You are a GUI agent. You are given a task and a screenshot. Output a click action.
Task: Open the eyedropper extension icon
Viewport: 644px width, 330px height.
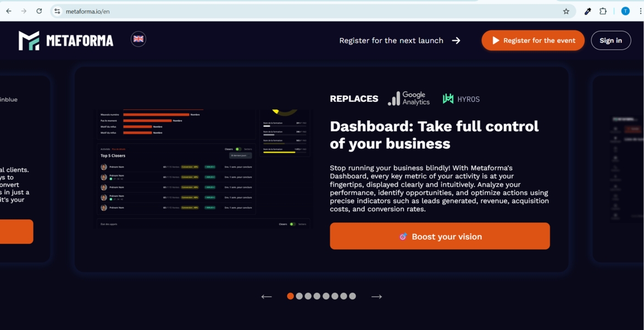588,12
